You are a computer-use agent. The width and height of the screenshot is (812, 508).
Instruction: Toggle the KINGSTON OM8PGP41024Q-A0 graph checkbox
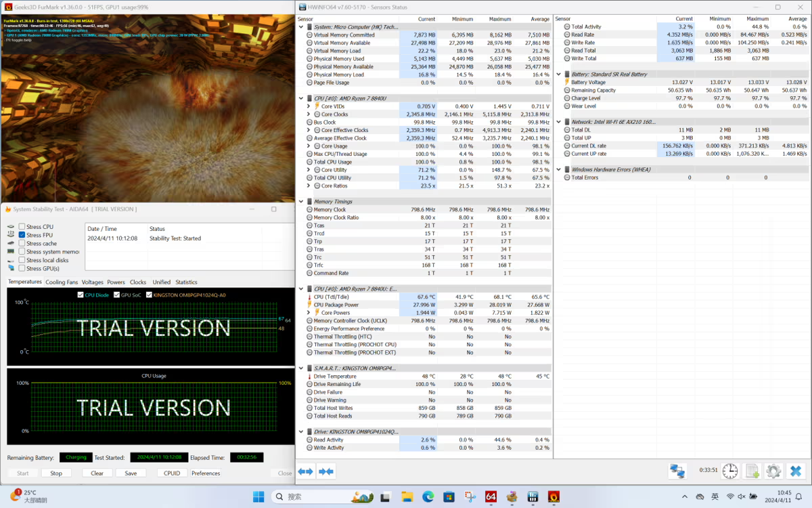tap(150, 295)
